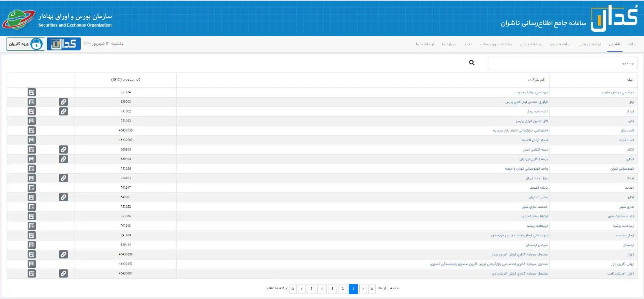Viewport: 644px width, 299px height.
Task: Open the reports icon for row 46430251
Action: pyautogui.click(x=32, y=264)
